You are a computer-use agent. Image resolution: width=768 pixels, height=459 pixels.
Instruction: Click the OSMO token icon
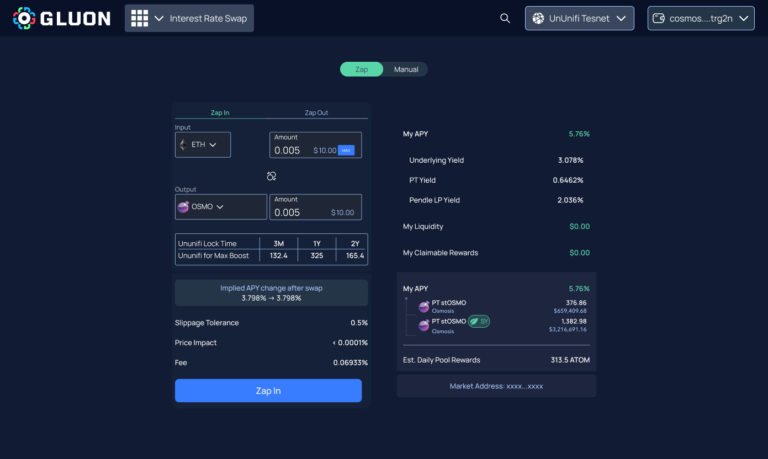pos(183,207)
